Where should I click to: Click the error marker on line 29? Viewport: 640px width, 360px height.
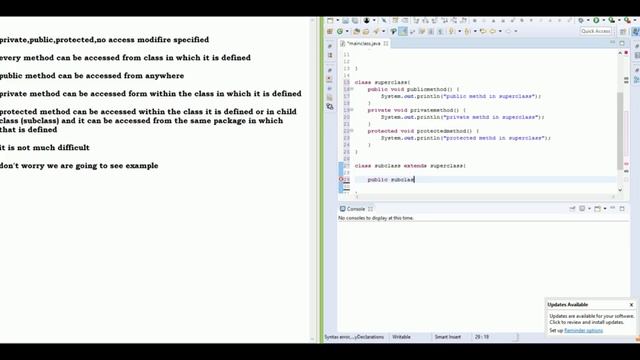[x=341, y=179]
